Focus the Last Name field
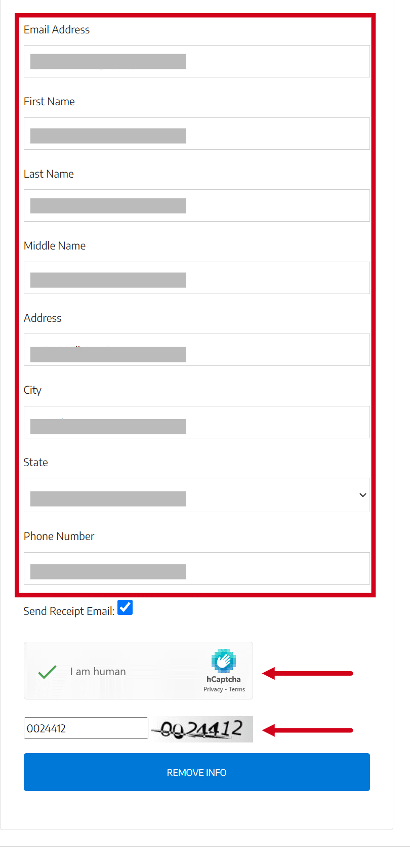This screenshot has width=410, height=868. pos(197,205)
